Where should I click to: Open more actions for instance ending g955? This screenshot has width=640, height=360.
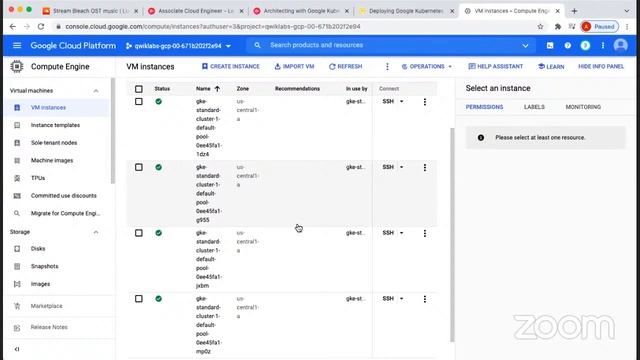pos(424,167)
